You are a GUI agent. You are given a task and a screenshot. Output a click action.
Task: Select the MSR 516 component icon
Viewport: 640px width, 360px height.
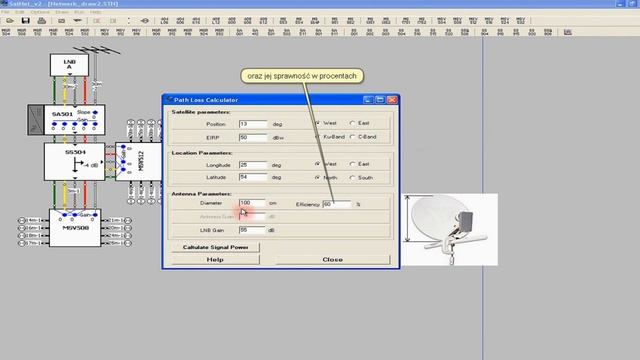click(53, 32)
